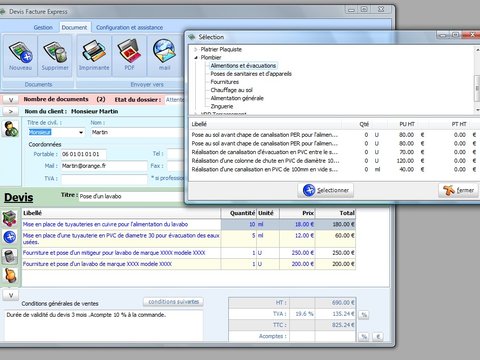Export the document as PDF
The image size is (480, 360).
pos(129,56)
